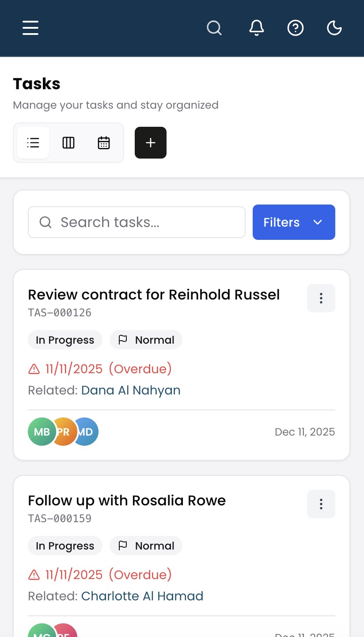
Task: Switch tasks to kanban column view
Action: click(68, 142)
